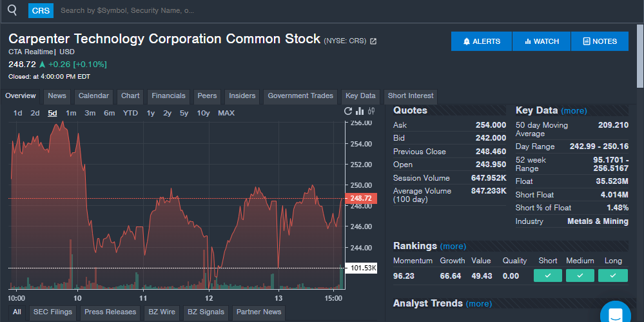Open the Financials tab
Screen dimensions: 644x322
point(168,96)
